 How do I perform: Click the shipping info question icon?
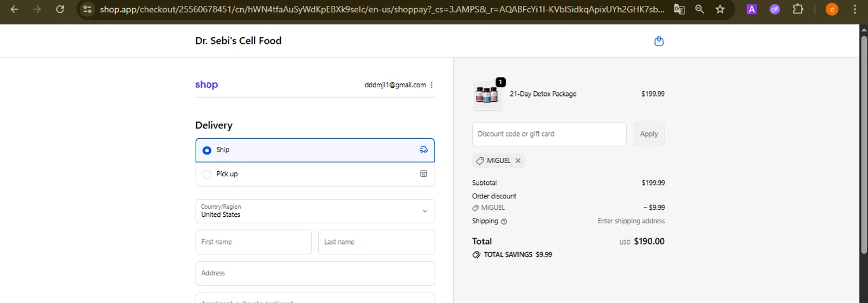point(504,221)
